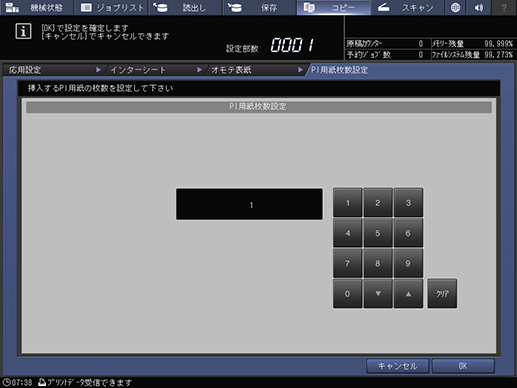Open help with the question mark icon
The image size is (517, 388).
[x=504, y=7]
